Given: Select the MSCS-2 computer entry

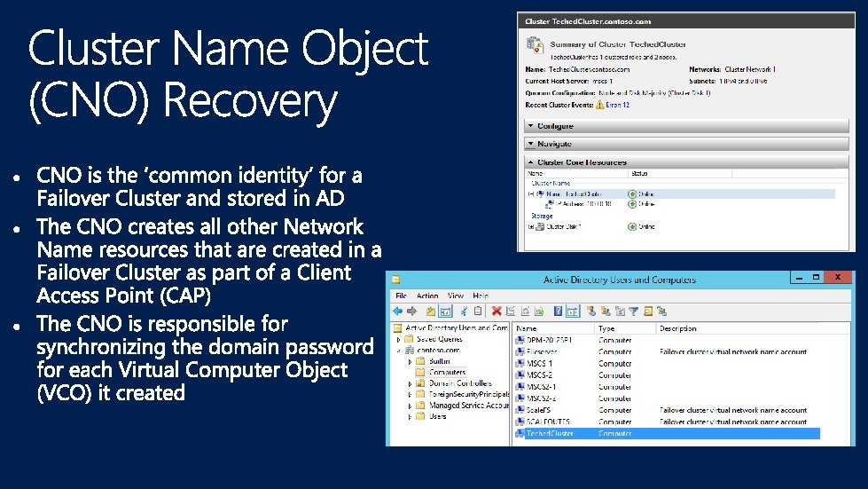Looking at the screenshot, I should pyautogui.click(x=540, y=375).
